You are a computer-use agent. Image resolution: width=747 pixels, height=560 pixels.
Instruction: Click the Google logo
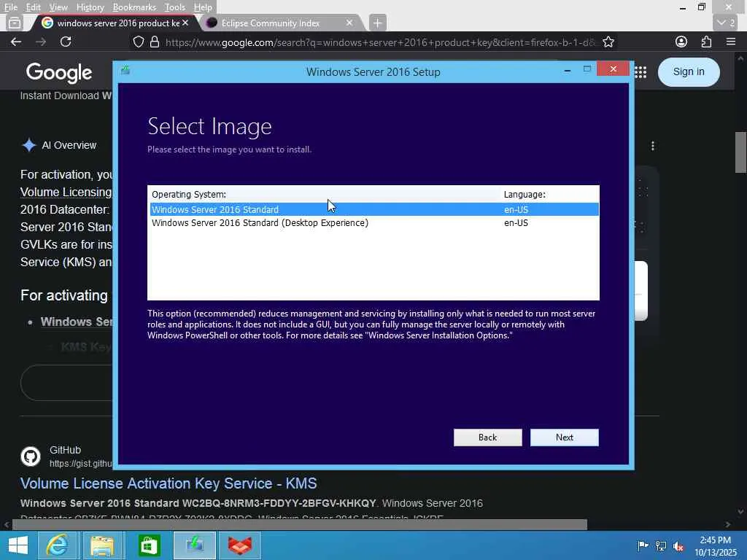coord(59,72)
